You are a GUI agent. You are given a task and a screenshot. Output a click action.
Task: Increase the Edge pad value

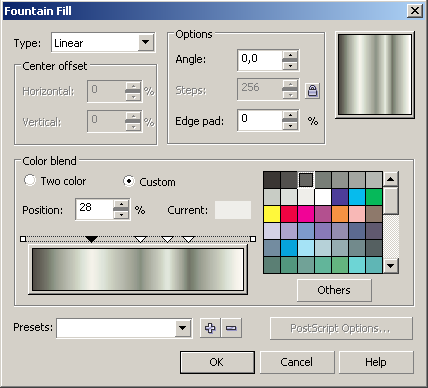tap(290, 115)
